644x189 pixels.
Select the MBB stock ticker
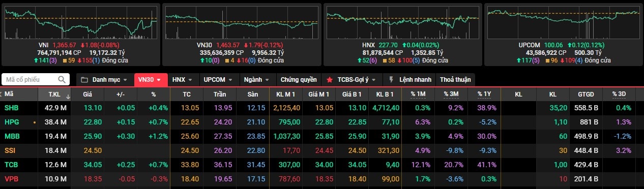coord(12,136)
